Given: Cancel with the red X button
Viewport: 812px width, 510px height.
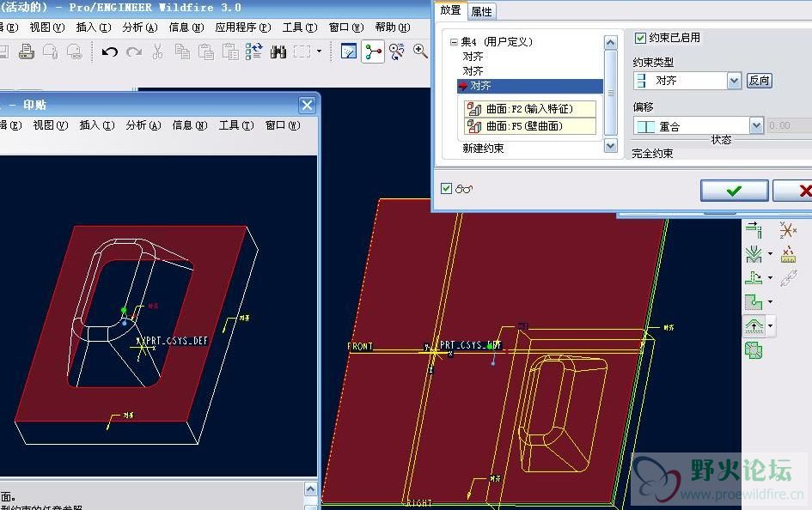Looking at the screenshot, I should (x=793, y=191).
